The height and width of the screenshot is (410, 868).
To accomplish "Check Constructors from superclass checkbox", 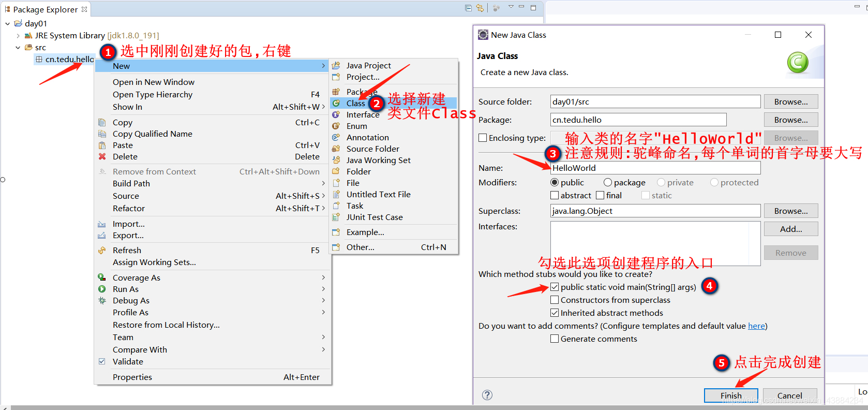I will (x=555, y=300).
